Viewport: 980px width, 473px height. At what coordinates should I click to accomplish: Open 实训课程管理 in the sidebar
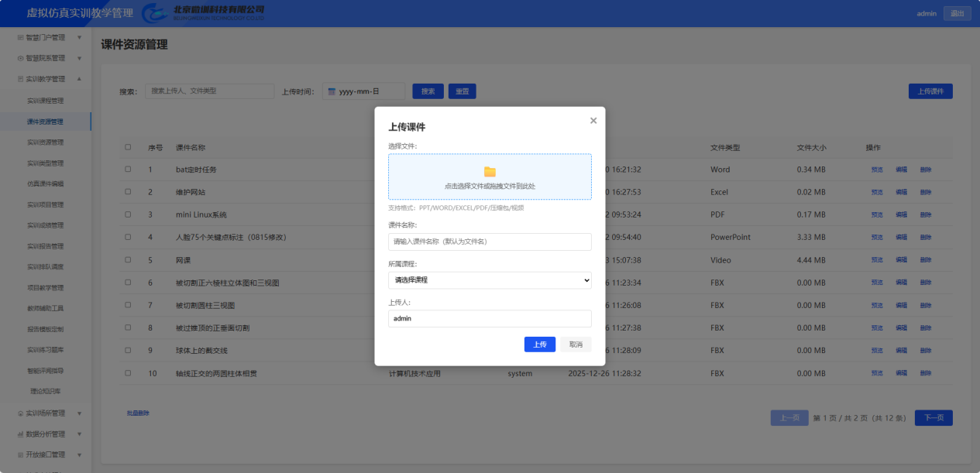45,101
